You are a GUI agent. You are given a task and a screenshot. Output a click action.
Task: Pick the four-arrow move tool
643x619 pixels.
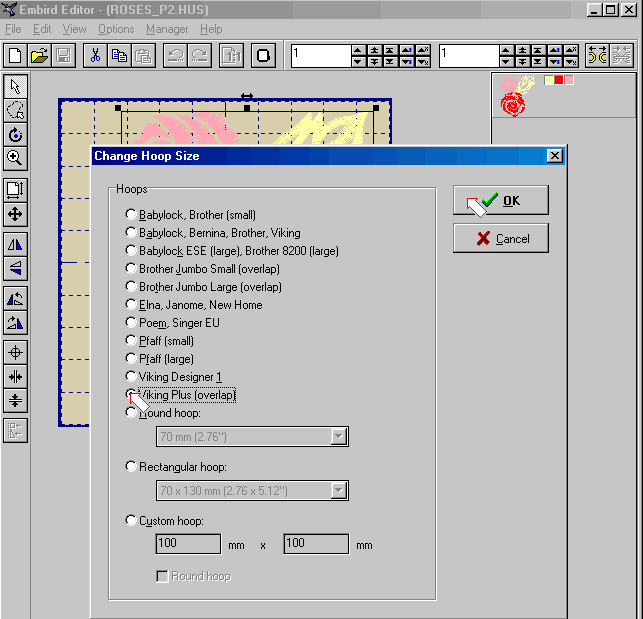(16, 214)
